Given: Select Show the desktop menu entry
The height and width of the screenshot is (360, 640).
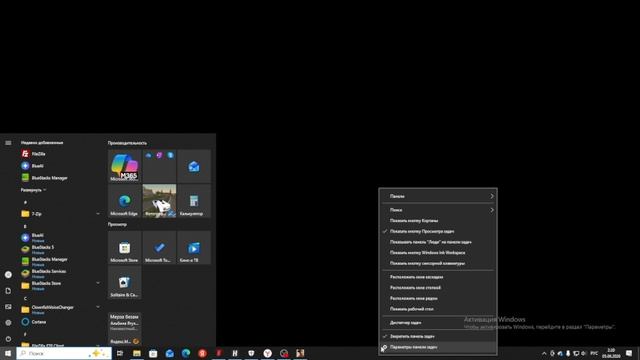Looking at the screenshot, I should (438, 309).
